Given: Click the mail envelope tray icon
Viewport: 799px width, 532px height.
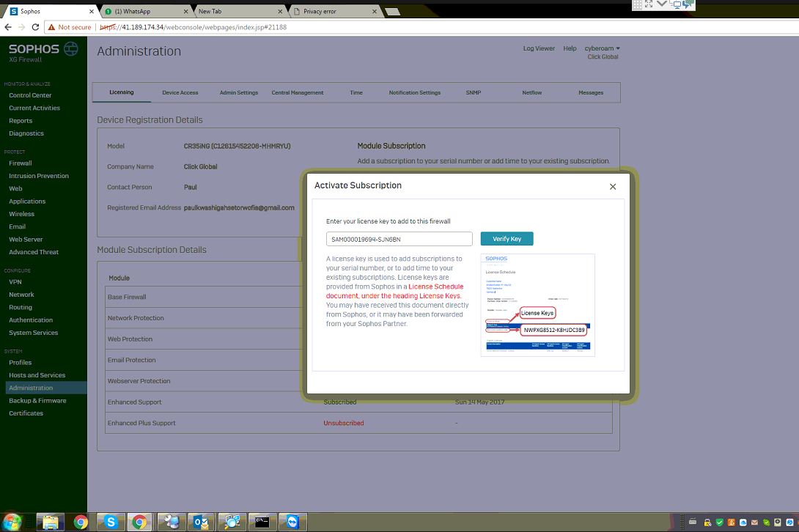Looking at the screenshot, I should 755,522.
